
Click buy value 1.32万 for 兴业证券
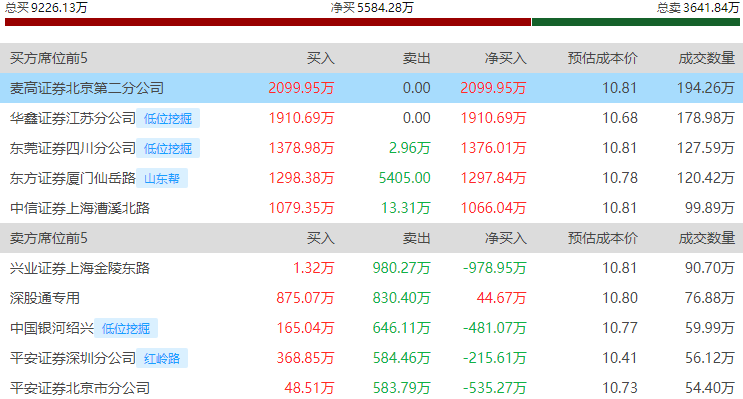click(x=314, y=268)
